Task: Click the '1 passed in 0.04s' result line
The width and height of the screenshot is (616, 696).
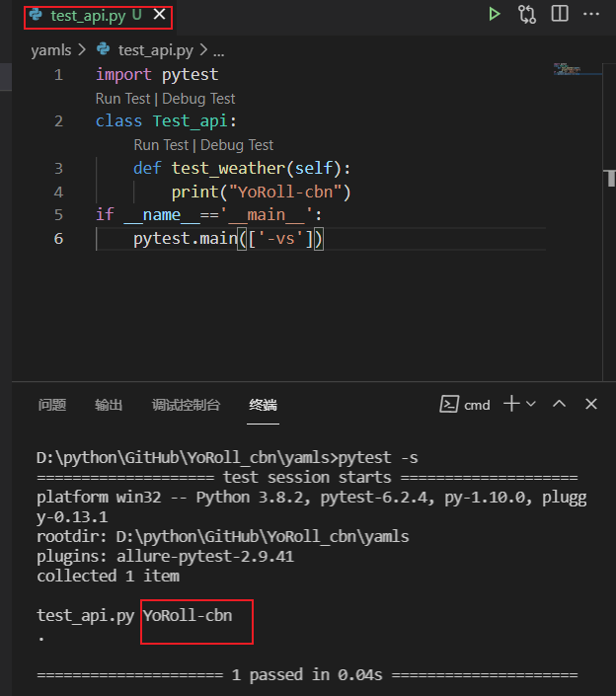Action: [307, 674]
